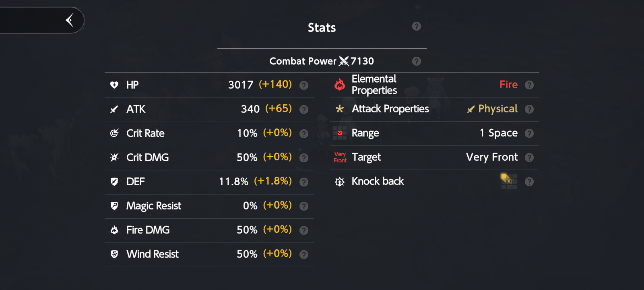View Range help question mark
The width and height of the screenshot is (644, 290).
529,133
